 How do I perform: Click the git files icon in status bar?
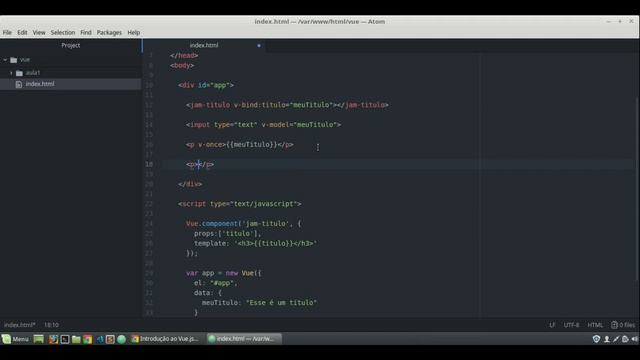click(614, 325)
